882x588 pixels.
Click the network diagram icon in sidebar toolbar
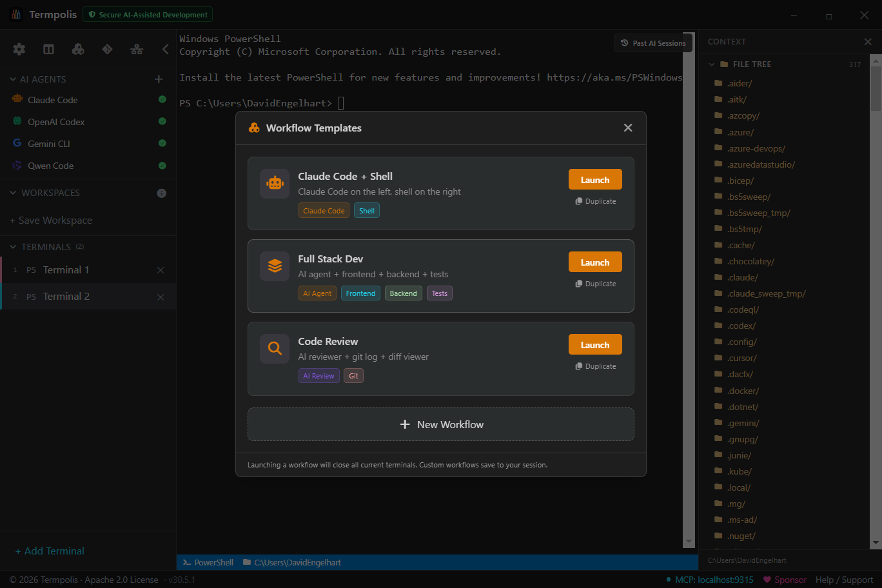click(x=137, y=49)
